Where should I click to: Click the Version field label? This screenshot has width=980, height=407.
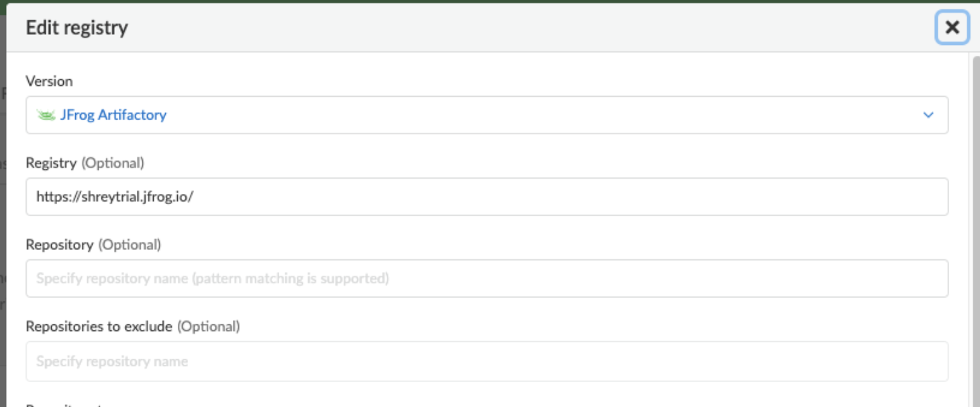49,81
